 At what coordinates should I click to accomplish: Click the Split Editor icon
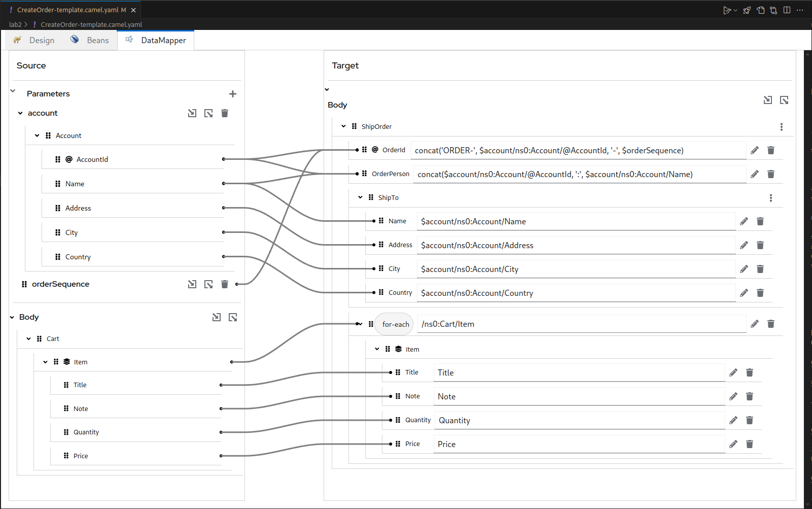tap(787, 10)
